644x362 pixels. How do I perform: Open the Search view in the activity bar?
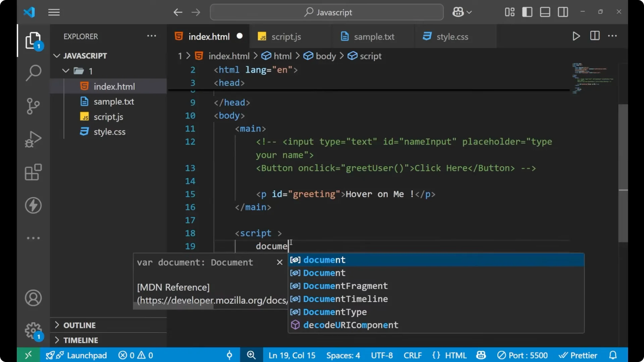[x=33, y=73]
